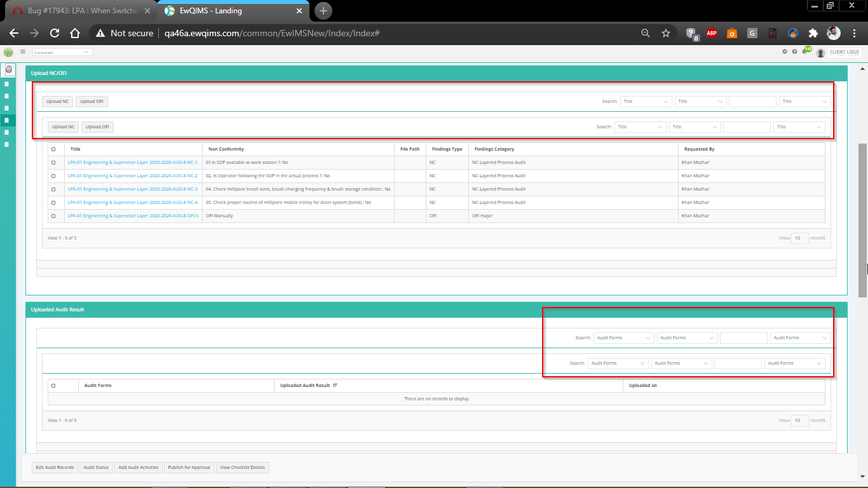
Task: Open last Audit Forms dropdown just above audit table
Action: pos(794,363)
